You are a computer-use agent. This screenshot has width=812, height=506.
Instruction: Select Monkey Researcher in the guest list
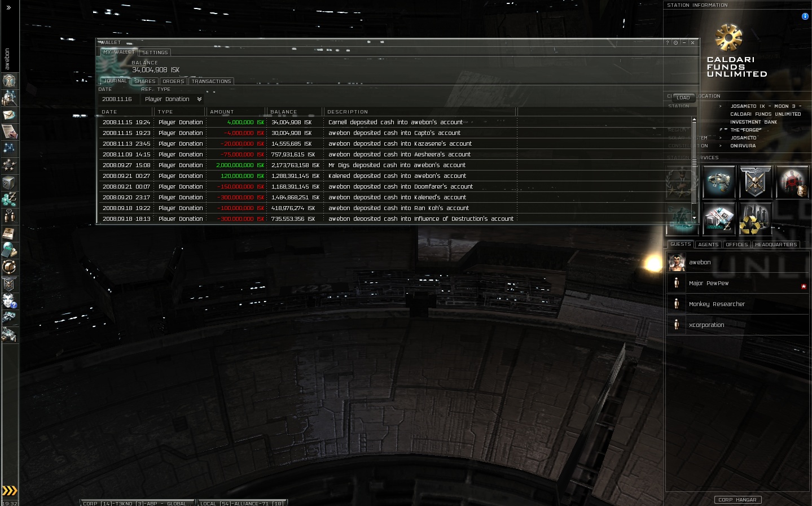pyautogui.click(x=738, y=304)
